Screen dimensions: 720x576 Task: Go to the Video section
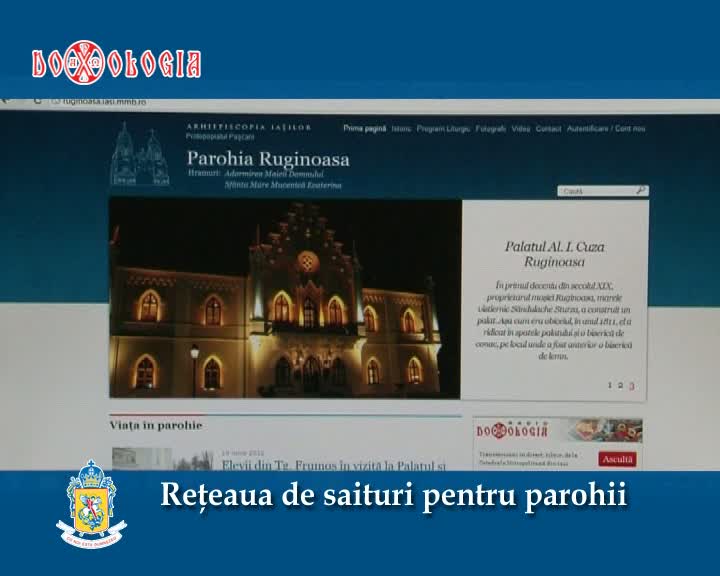click(520, 129)
